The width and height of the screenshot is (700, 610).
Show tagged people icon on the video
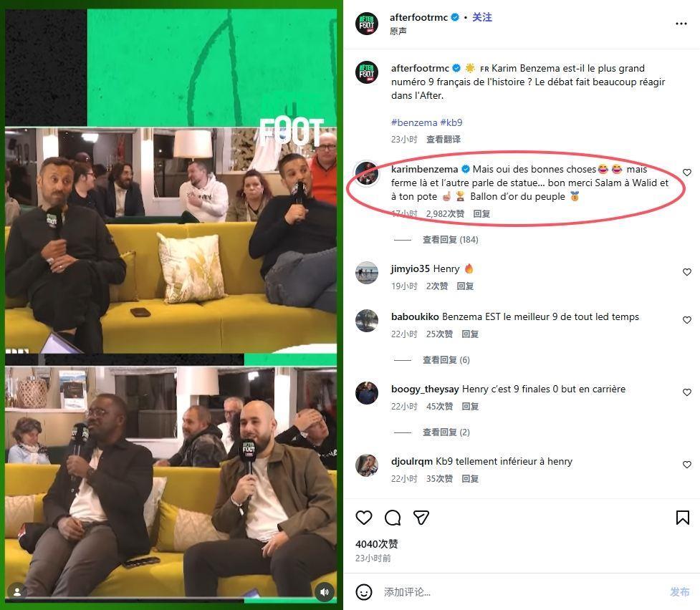pyautogui.click(x=17, y=591)
